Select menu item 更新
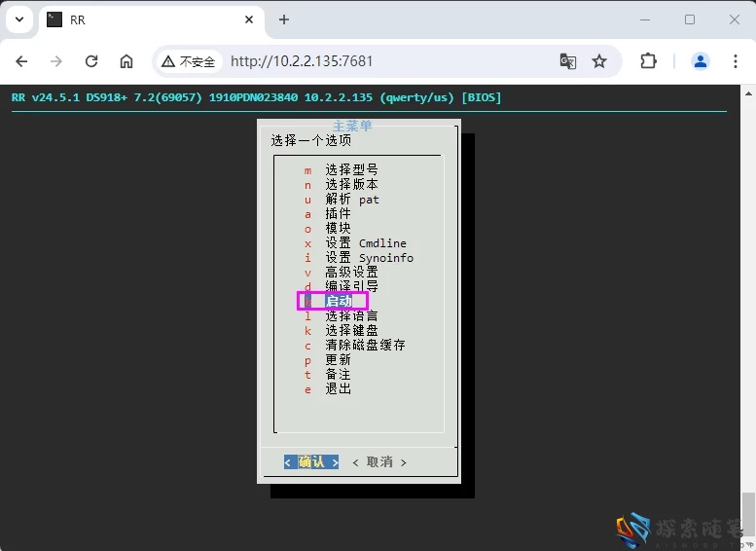 coord(327,360)
